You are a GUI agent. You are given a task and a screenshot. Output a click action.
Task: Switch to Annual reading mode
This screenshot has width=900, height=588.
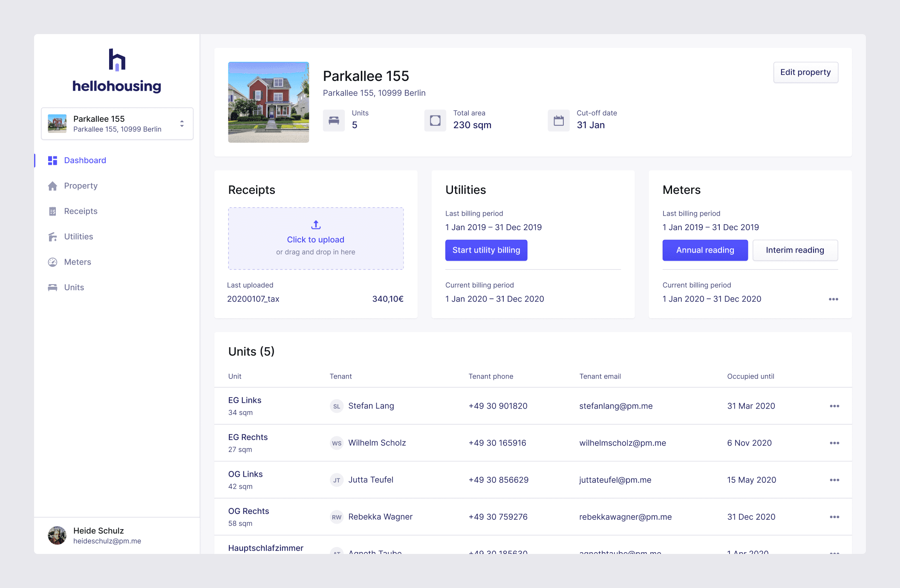tap(705, 250)
